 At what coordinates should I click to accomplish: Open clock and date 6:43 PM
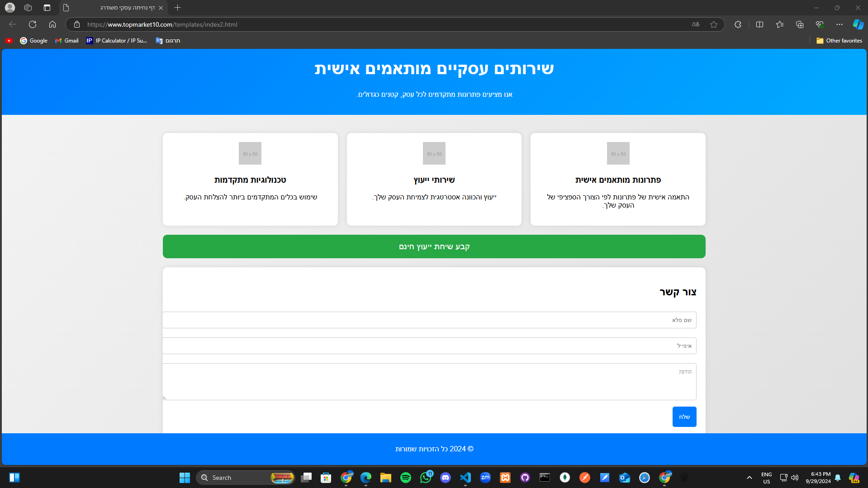pyautogui.click(x=818, y=478)
